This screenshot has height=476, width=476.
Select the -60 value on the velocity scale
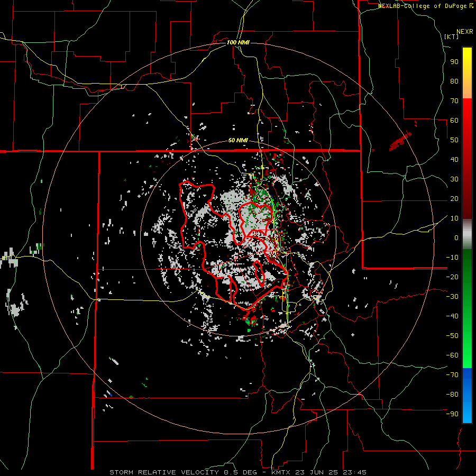coord(452,355)
